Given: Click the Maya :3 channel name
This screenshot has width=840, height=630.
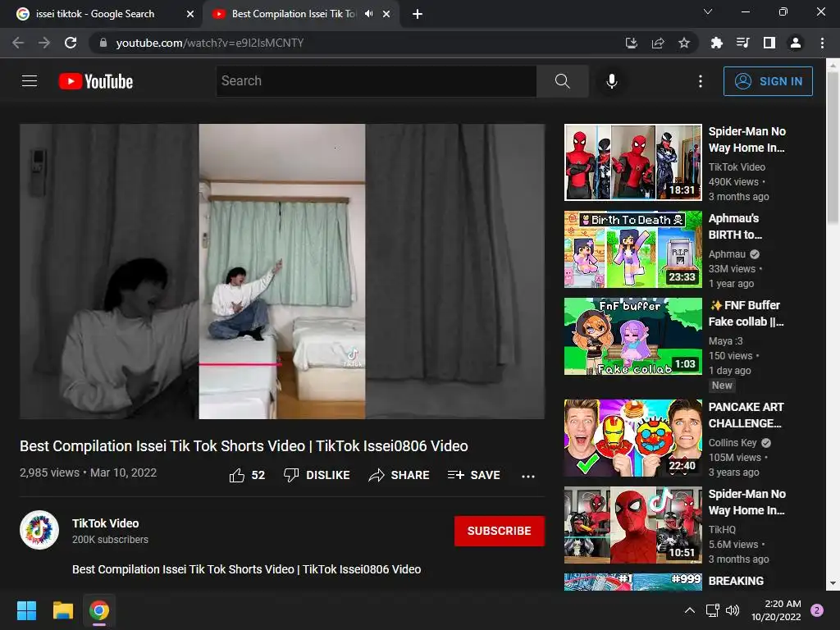Looking at the screenshot, I should pos(725,340).
